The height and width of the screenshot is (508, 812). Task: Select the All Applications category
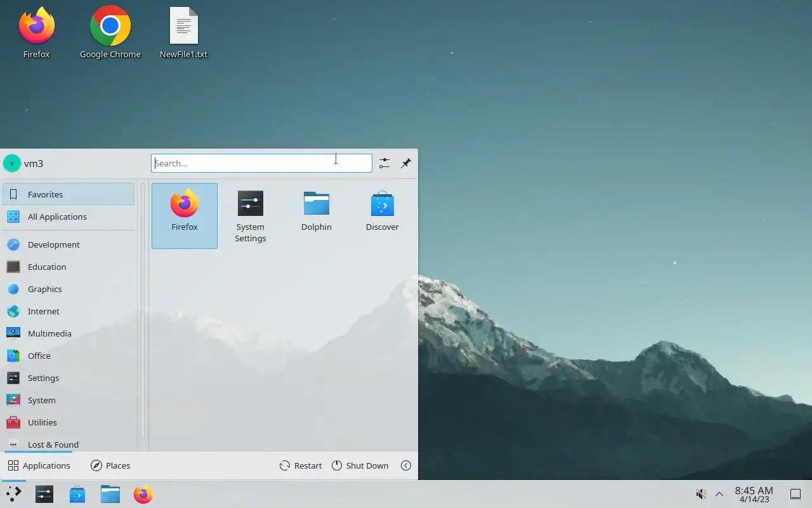[x=69, y=217]
